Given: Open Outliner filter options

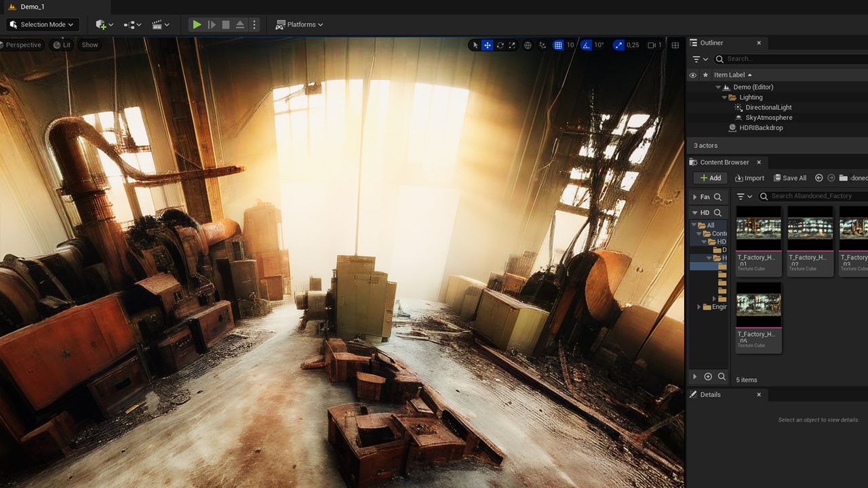Looking at the screenshot, I should pyautogui.click(x=700, y=59).
